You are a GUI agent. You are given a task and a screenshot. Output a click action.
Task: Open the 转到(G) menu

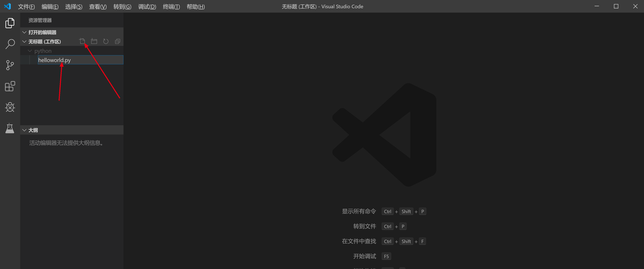tap(122, 7)
